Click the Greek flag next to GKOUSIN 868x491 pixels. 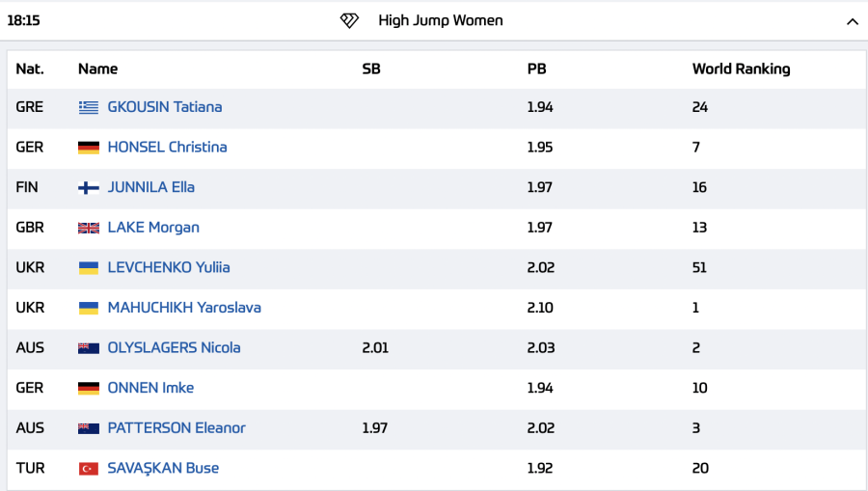click(x=89, y=107)
